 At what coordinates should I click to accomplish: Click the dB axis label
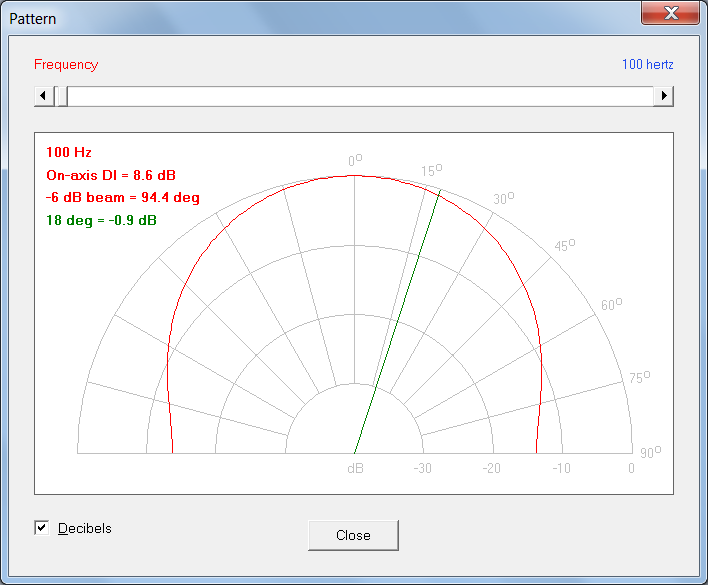click(355, 469)
